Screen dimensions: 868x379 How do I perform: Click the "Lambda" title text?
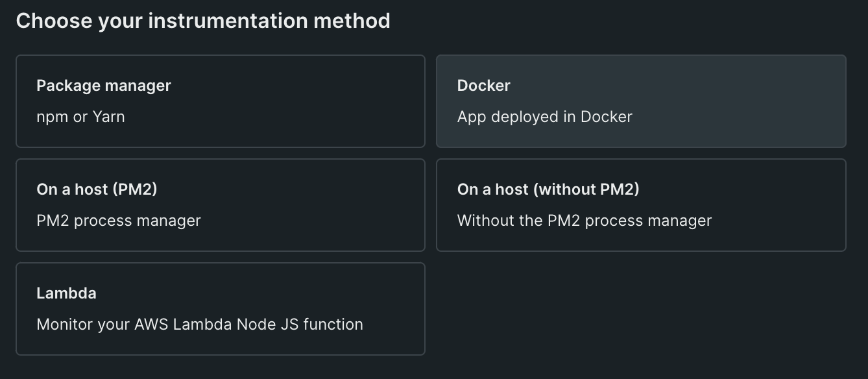click(x=66, y=293)
